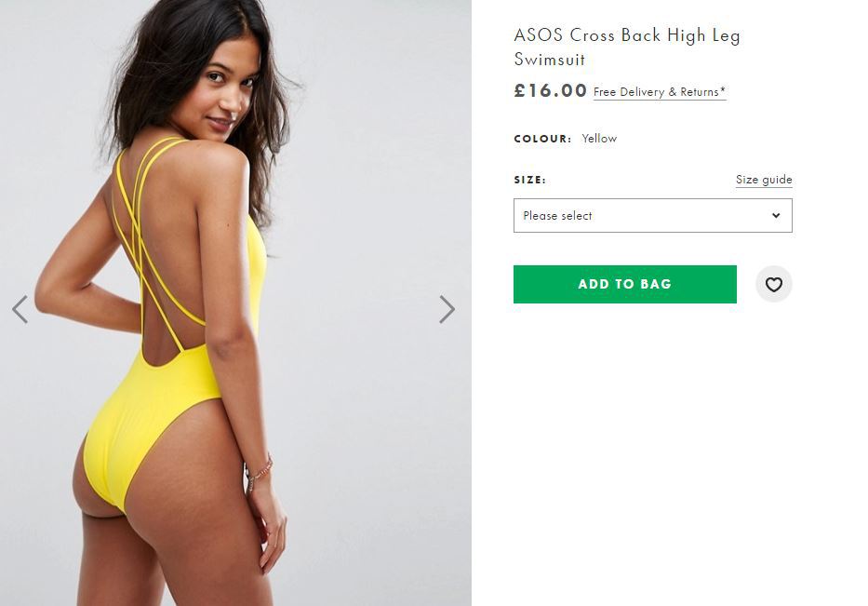Open the 'Please select' size dropdown
Image resolution: width=868 pixels, height=606 pixels.
[653, 215]
